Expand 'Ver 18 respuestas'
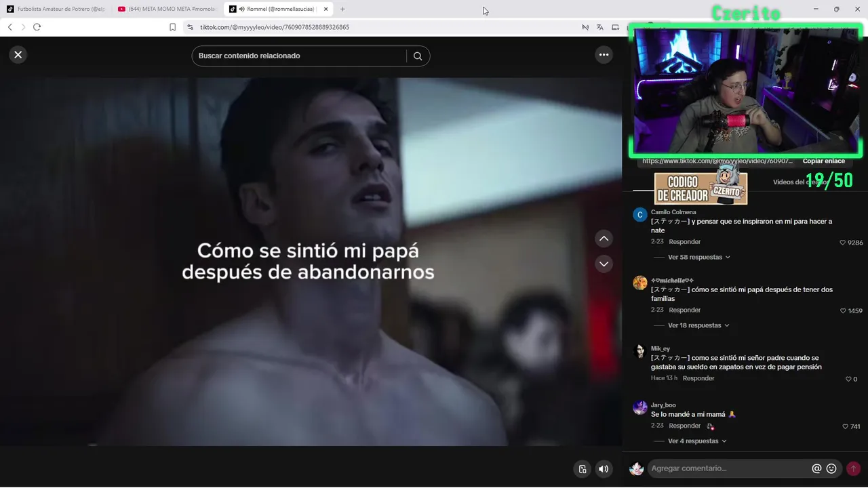The height and width of the screenshot is (488, 868). (x=699, y=325)
